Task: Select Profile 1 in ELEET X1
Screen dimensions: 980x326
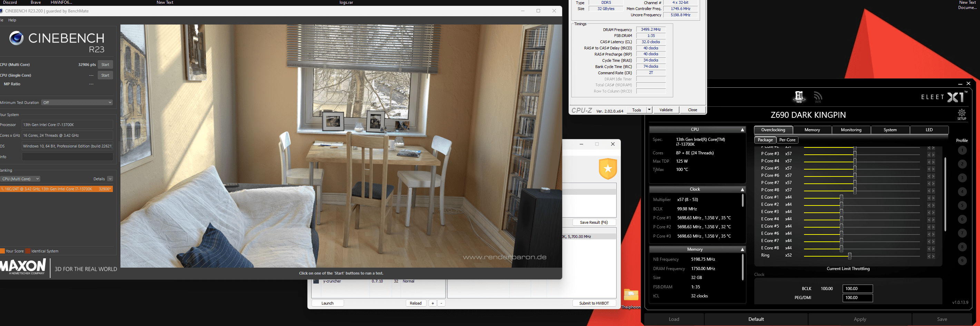Action: [962, 151]
